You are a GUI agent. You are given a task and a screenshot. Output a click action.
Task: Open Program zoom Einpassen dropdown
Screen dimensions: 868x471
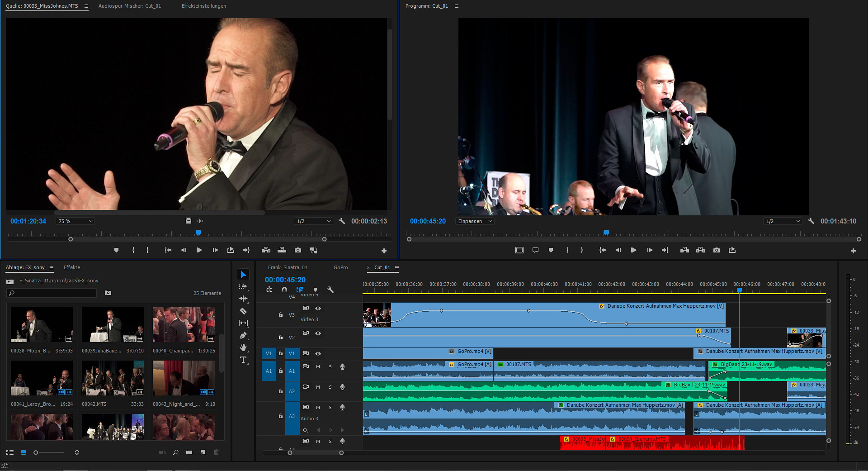(475, 221)
